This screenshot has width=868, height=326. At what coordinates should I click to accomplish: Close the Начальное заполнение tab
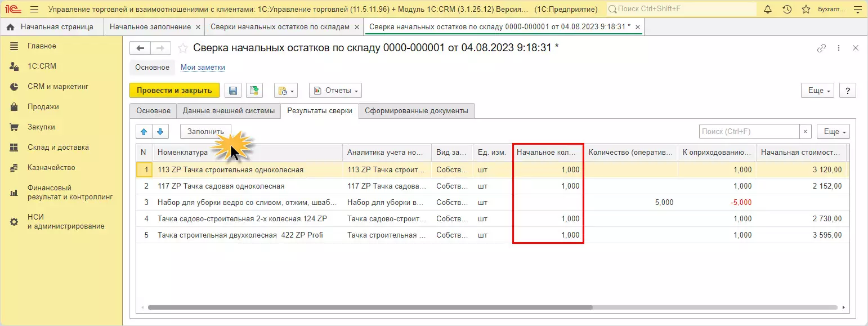click(197, 27)
